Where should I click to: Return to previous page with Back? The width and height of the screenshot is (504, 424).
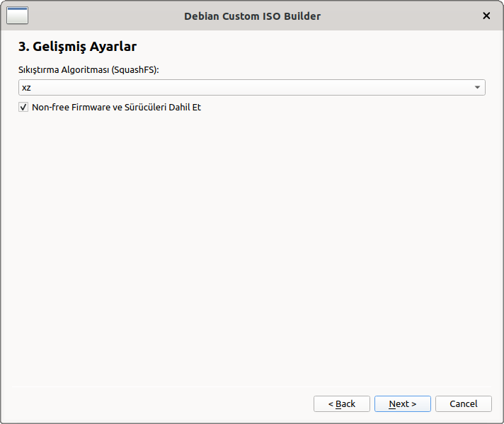(x=342, y=403)
